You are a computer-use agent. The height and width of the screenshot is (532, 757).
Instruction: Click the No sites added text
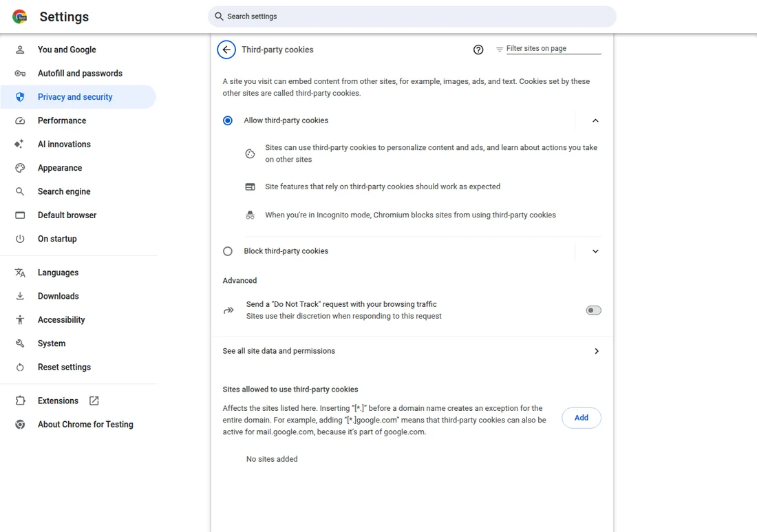click(272, 459)
